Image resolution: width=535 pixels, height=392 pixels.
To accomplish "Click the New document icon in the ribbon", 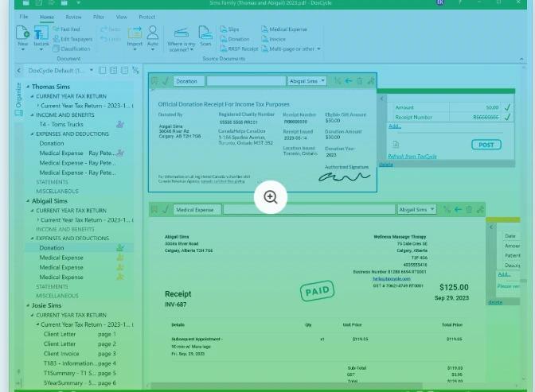I will [x=22, y=33].
